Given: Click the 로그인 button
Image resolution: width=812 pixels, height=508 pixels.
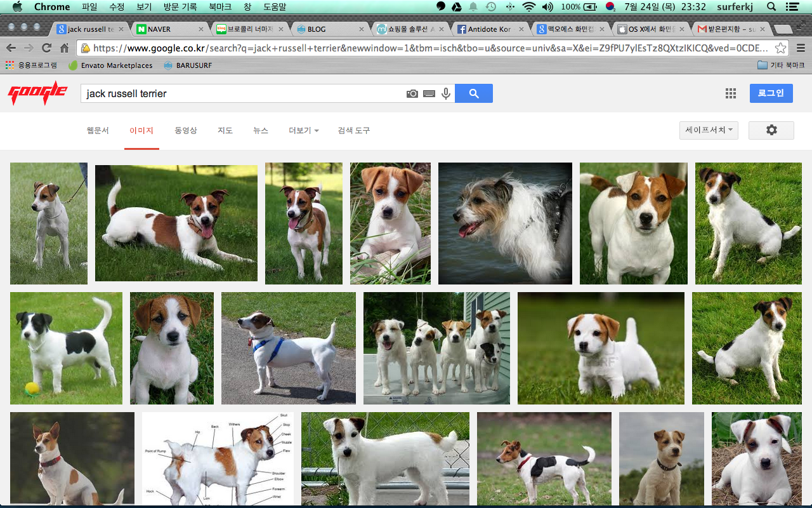Looking at the screenshot, I should [x=771, y=93].
